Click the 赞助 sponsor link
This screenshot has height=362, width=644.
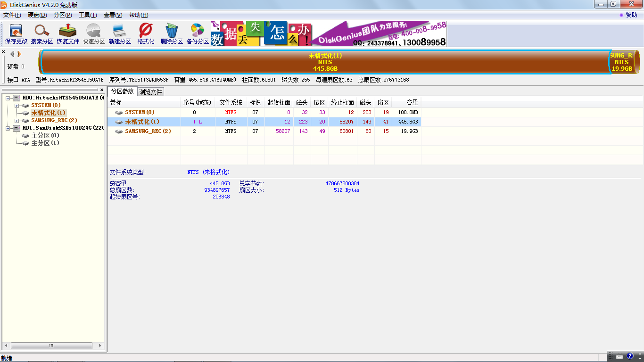coord(631,15)
